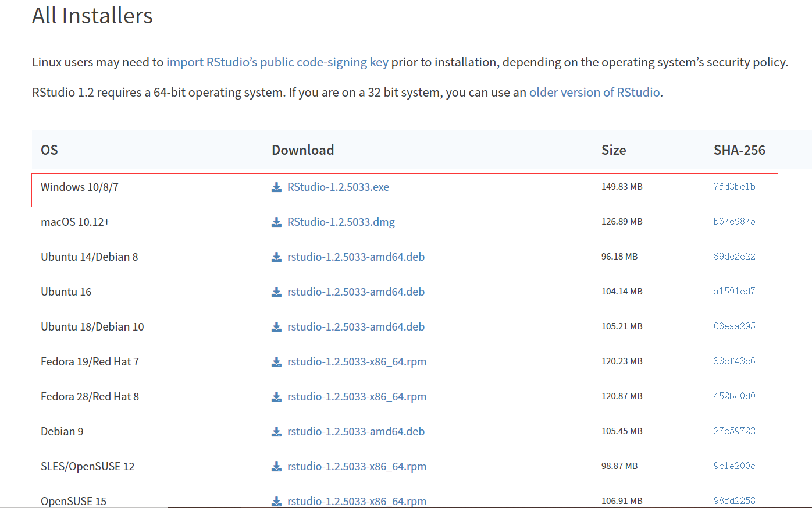Download the x86_64.rpm for Fedora 28/Red Hat 8
This screenshot has width=812, height=508.
click(x=357, y=397)
